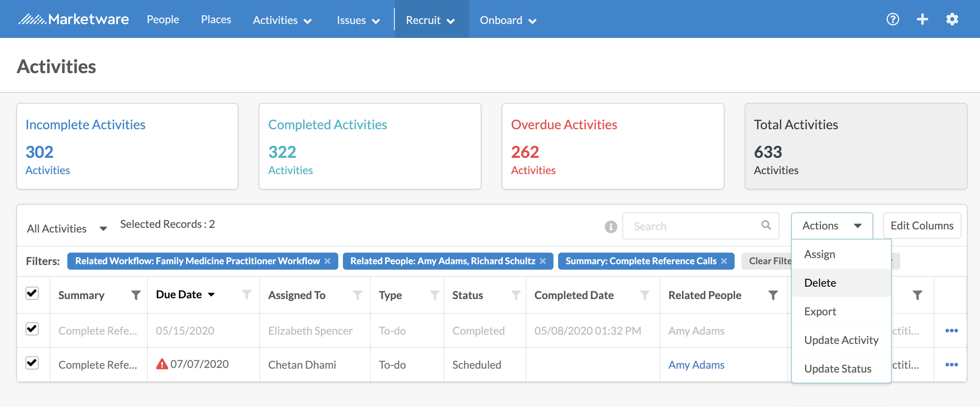Open the help question mark icon
Screen dimensions: 980x407
pos(893,19)
